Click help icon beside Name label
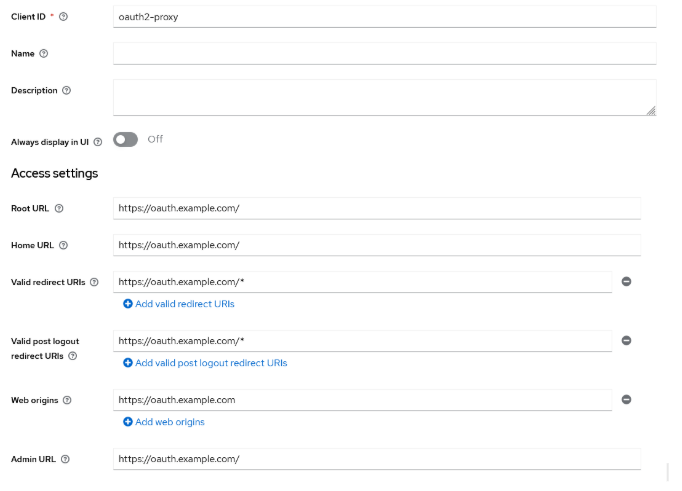 tap(44, 53)
